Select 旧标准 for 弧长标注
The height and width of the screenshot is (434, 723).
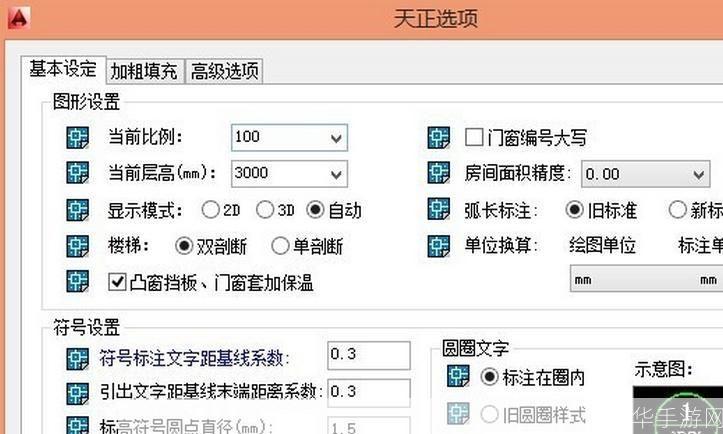click(575, 210)
